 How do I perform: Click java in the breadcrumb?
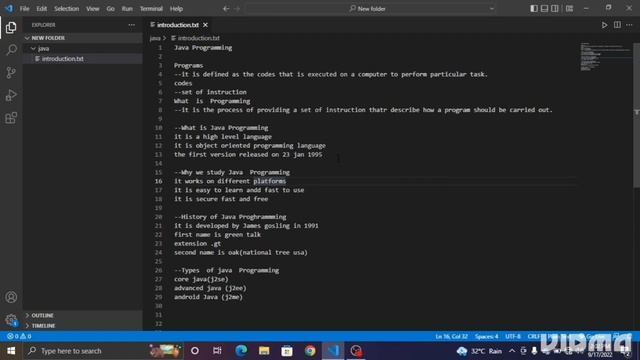[155, 38]
